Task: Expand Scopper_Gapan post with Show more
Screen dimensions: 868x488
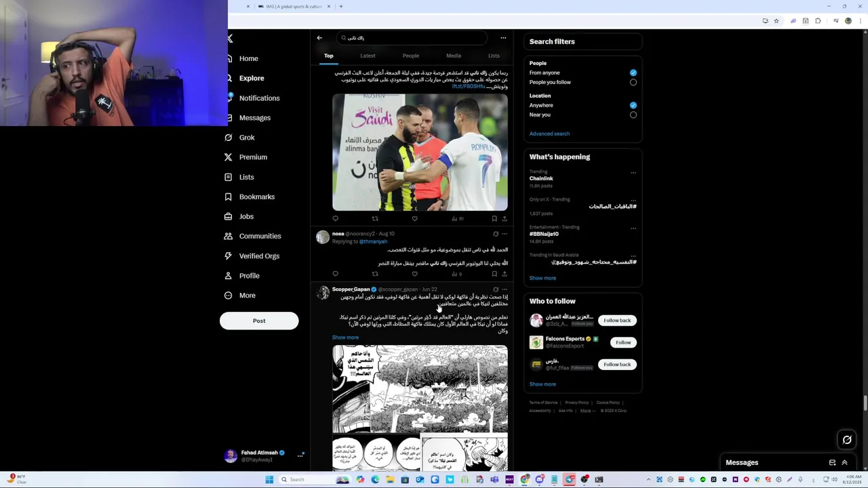Action: [x=345, y=338]
